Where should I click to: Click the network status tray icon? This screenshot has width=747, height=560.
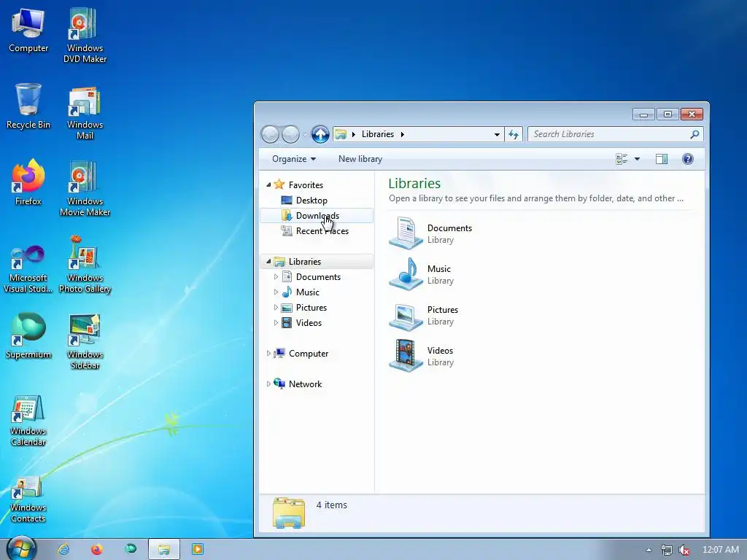tap(667, 550)
